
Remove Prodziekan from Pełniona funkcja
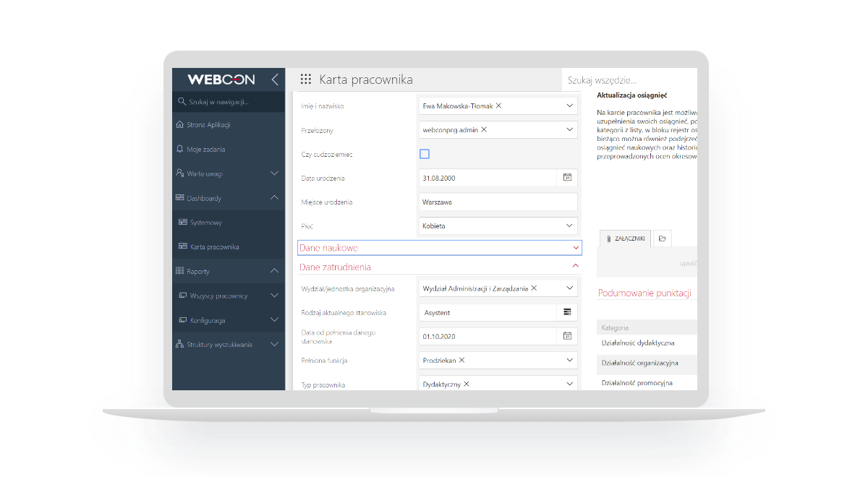pos(461,360)
